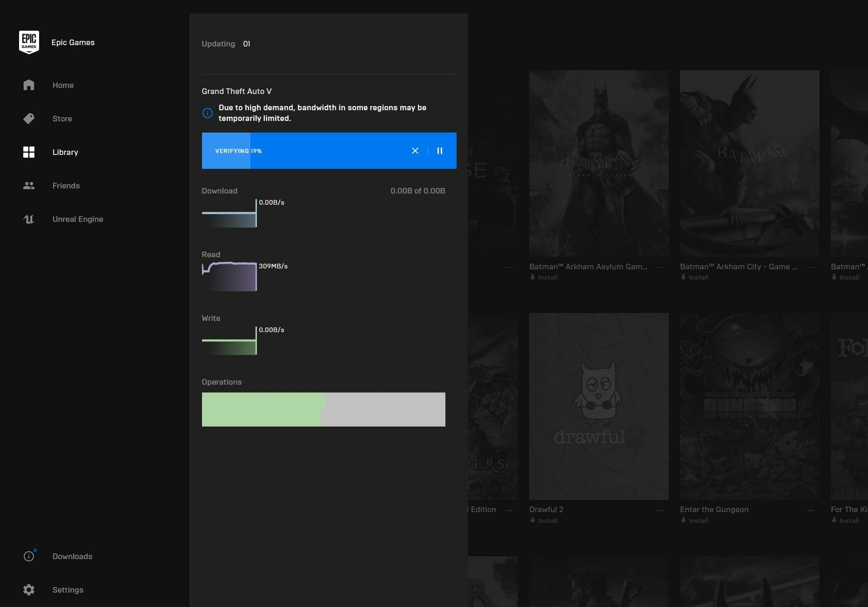Open Enter the Gungeon options menu
The width and height of the screenshot is (868, 607).
(x=811, y=510)
